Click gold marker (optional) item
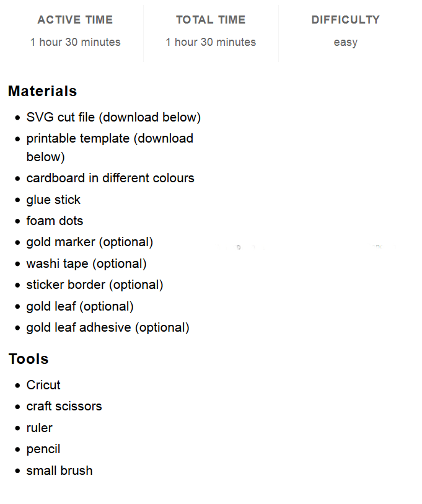 (x=90, y=242)
